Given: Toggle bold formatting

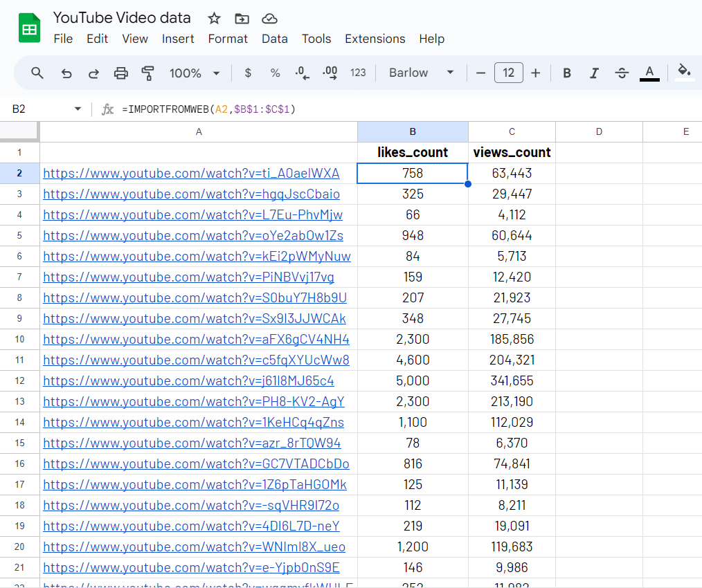Looking at the screenshot, I should click(x=567, y=73).
